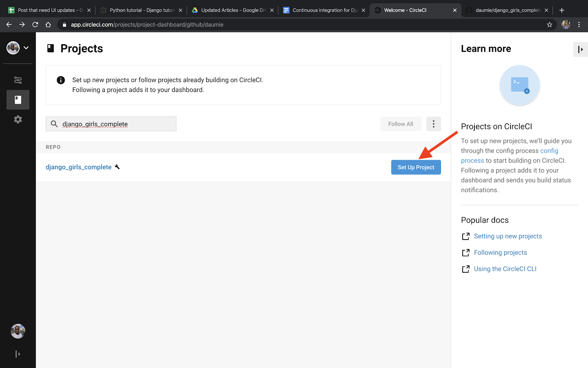Image resolution: width=588 pixels, height=368 pixels.
Task: Click the info icon in the projects notice
Action: (x=61, y=80)
